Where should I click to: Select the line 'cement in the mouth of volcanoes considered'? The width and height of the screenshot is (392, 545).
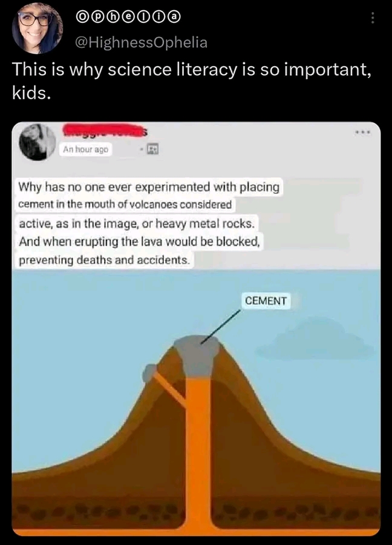pyautogui.click(x=125, y=205)
